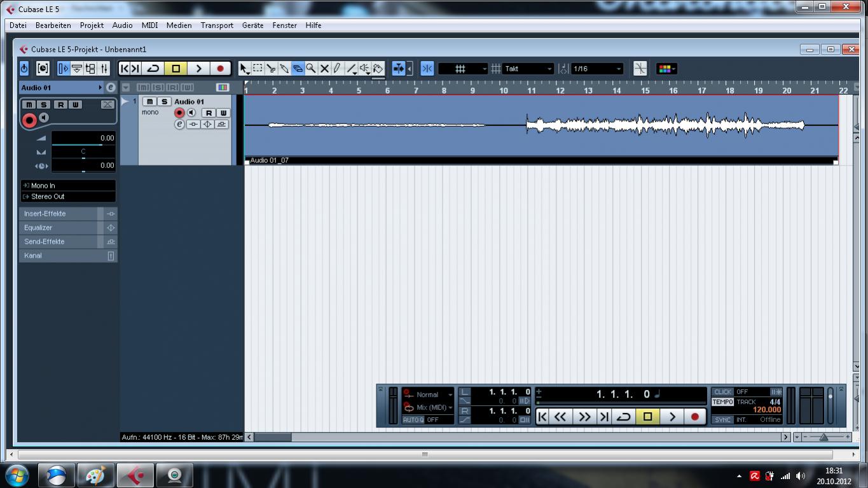Toggle TEMPO track button on transport panel
The image size is (868, 488).
tap(722, 402)
